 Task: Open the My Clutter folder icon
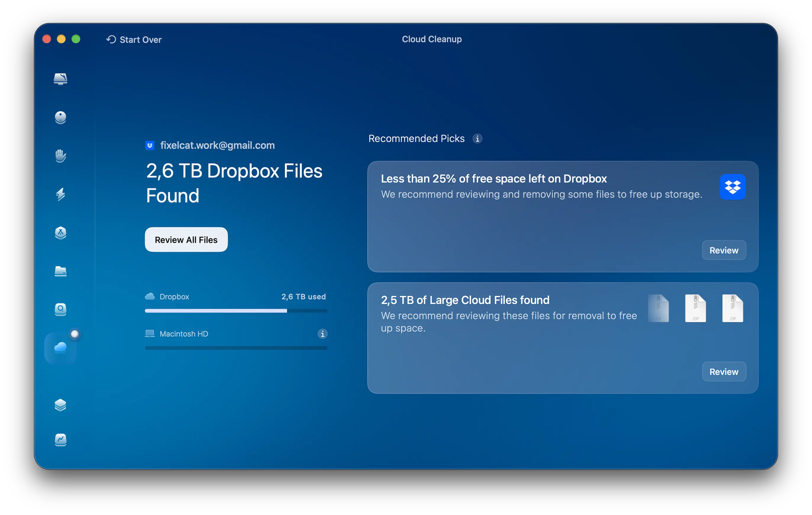(60, 271)
